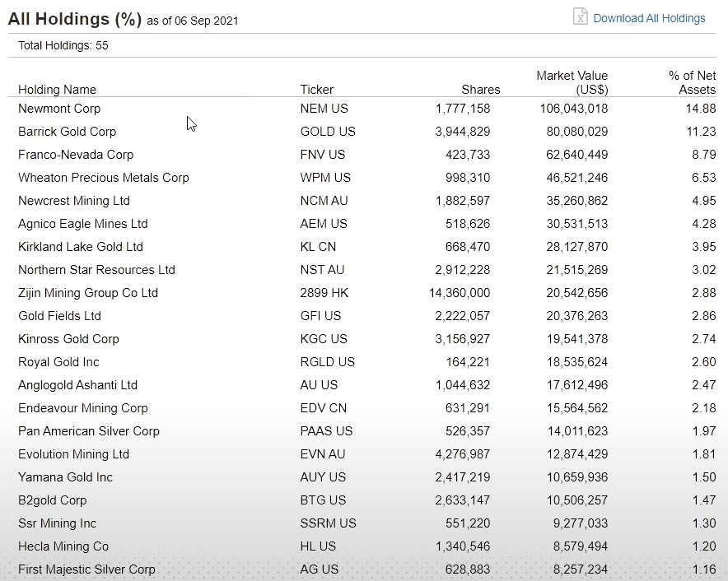Select Pan American Silver Corp holding name

point(89,431)
